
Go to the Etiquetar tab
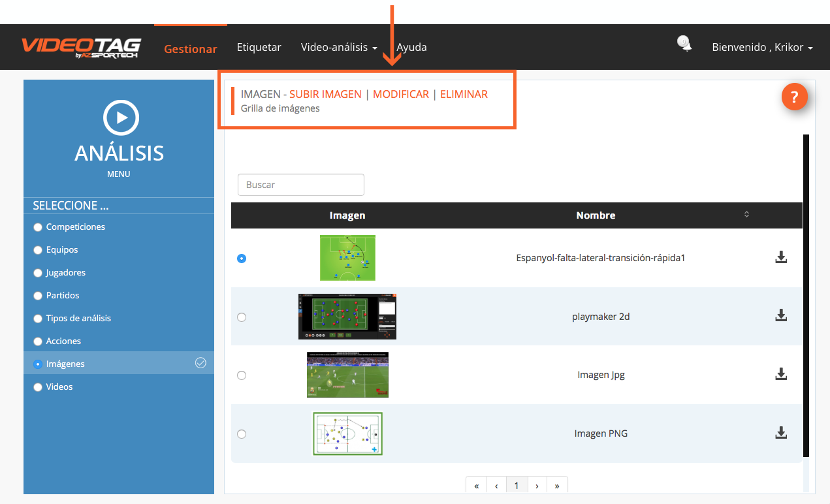point(259,48)
